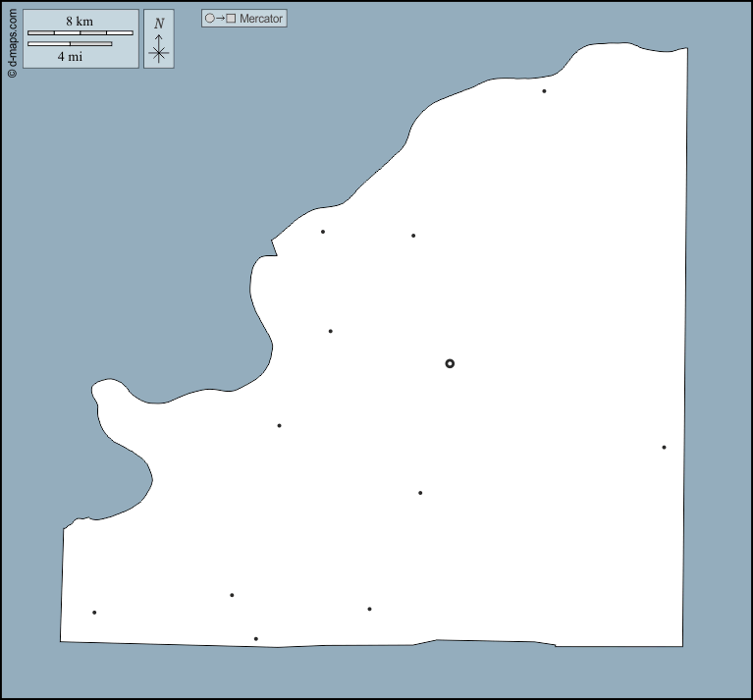
Task: Click the city dot directly south of capital
Action: 420,493
